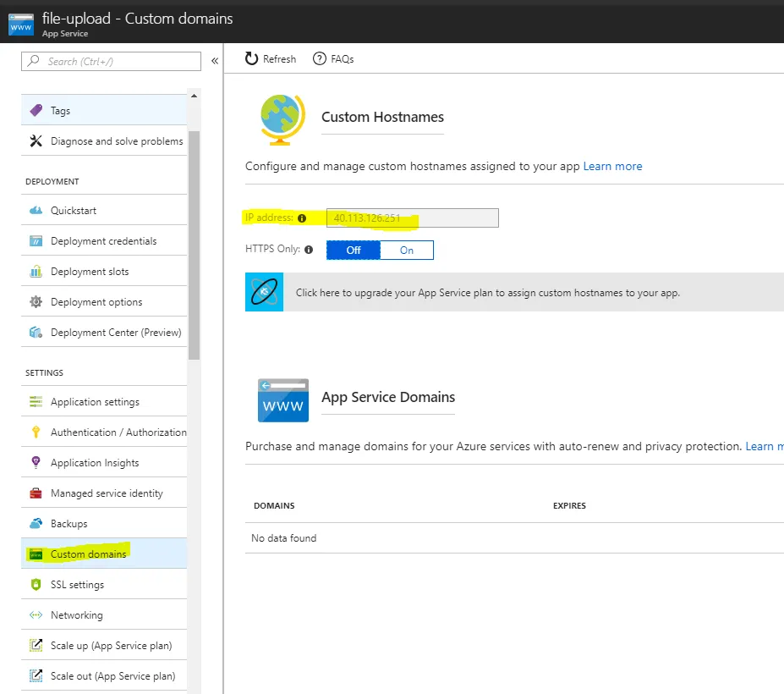
Task: Click the Refresh circular arrow icon
Action: click(x=251, y=59)
